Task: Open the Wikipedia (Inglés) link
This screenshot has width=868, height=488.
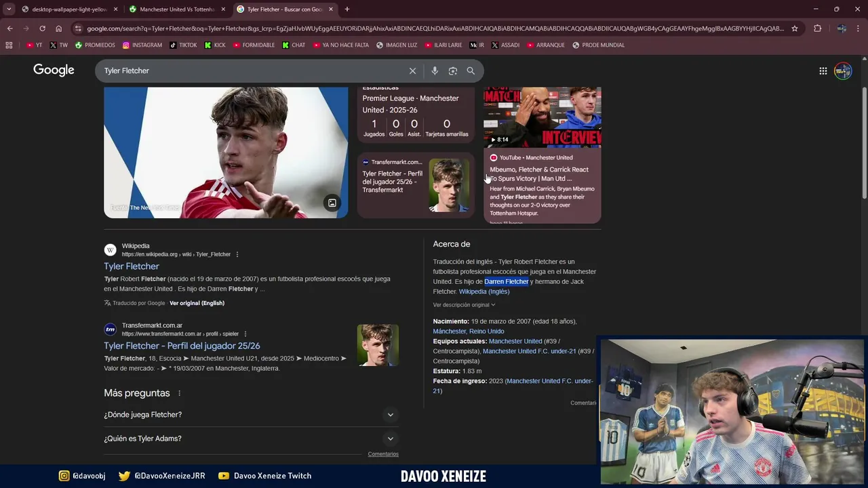Action: 484,291
